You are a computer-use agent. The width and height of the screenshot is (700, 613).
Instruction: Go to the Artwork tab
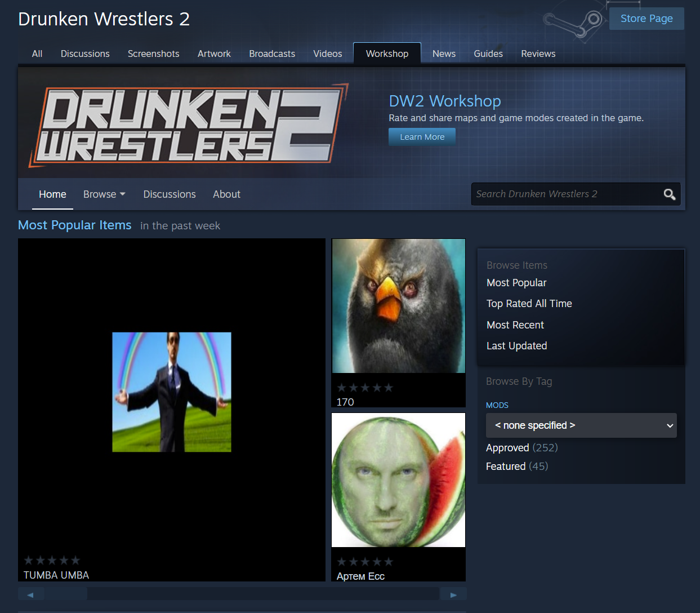(214, 54)
